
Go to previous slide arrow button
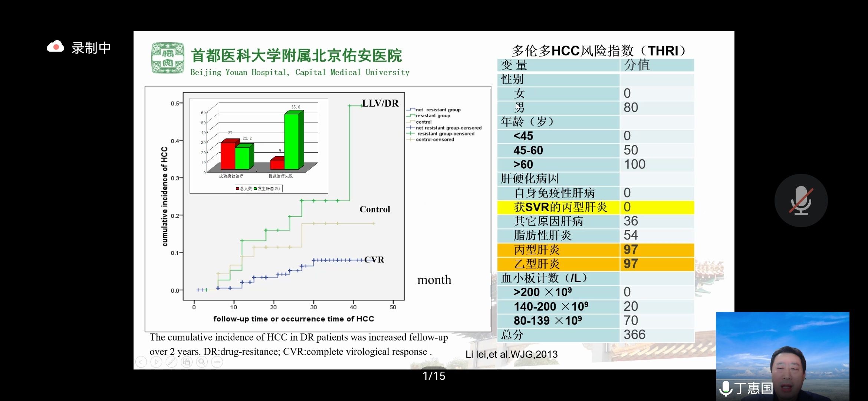141,362
